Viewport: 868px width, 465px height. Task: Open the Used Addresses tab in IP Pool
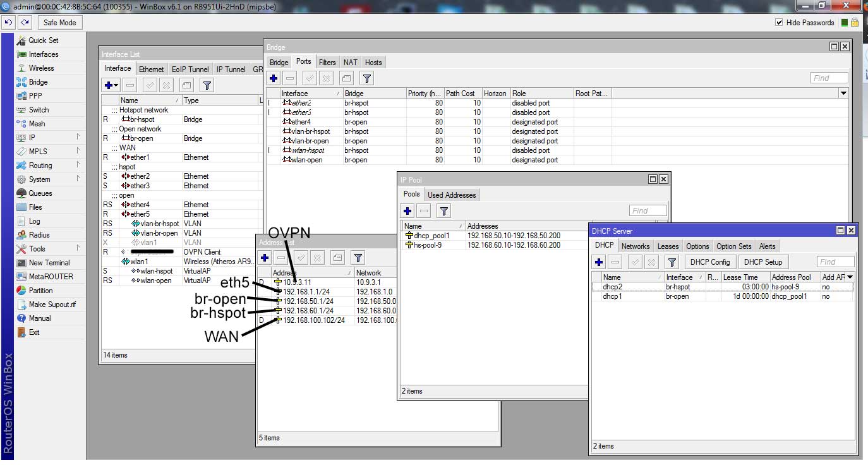pos(452,195)
